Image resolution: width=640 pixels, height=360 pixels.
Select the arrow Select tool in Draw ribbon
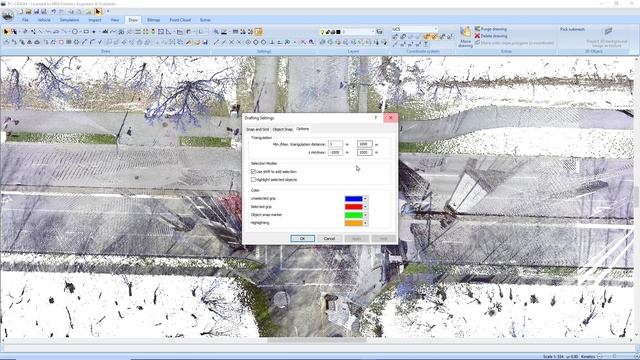(x=6, y=31)
